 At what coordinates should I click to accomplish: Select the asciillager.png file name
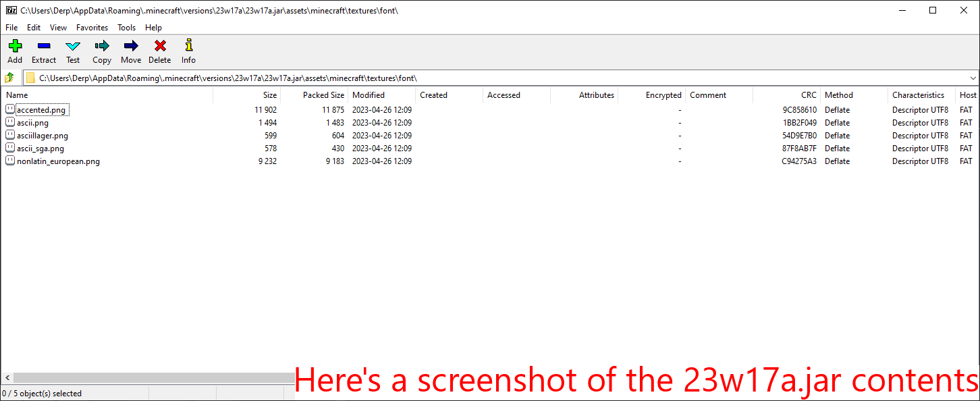(x=43, y=136)
